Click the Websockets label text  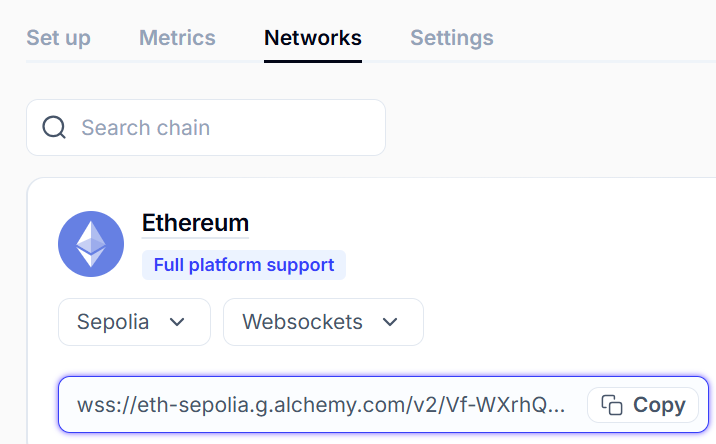click(x=303, y=322)
